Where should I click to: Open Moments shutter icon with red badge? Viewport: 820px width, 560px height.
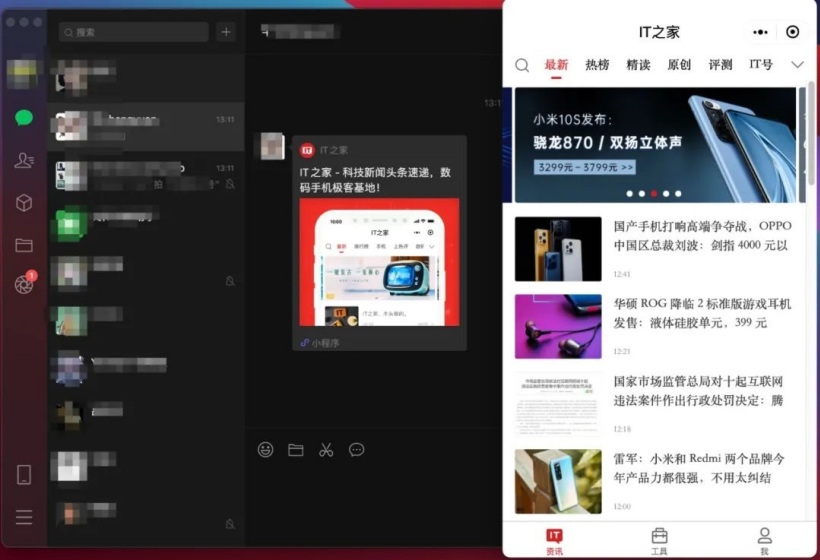[25, 283]
